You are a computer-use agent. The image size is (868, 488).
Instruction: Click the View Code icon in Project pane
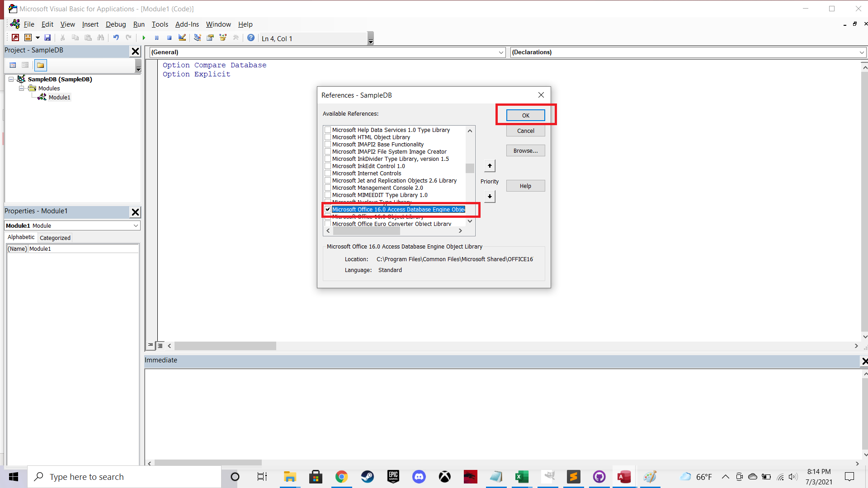[13, 65]
